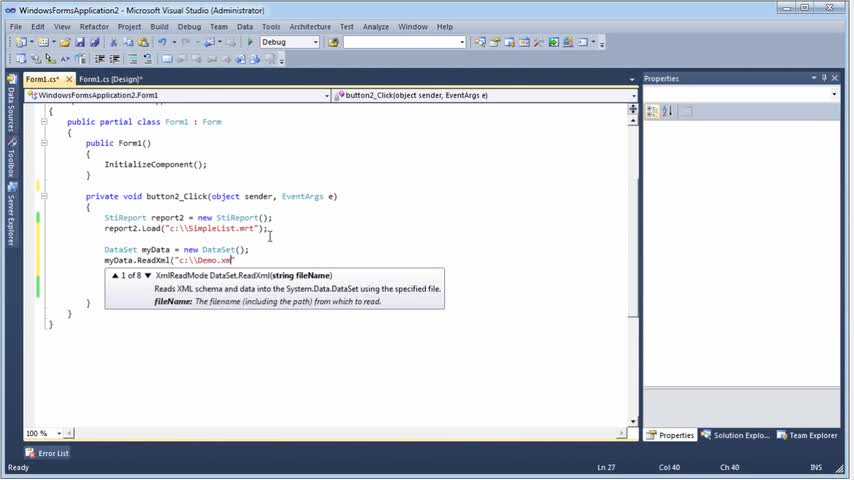Uncomment the selected lines icon
This screenshot has width=854, height=480.
[148, 59]
